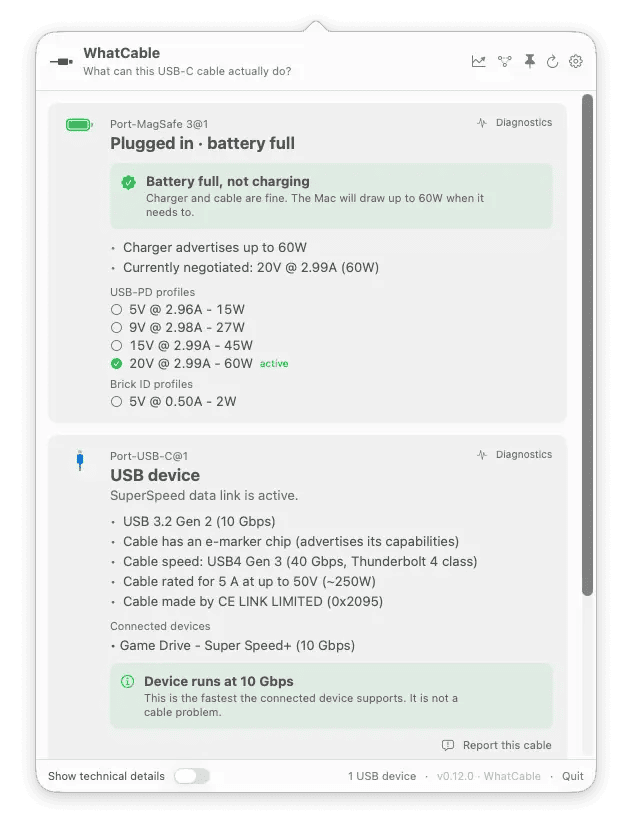This screenshot has height=832, width=632.
Task: Click the 'USB device' heading
Action: [155, 475]
